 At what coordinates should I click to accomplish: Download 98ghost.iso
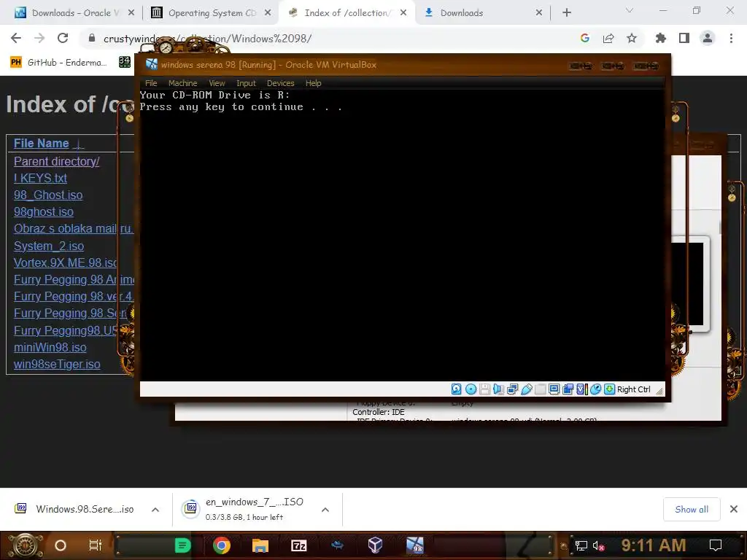coord(44,212)
